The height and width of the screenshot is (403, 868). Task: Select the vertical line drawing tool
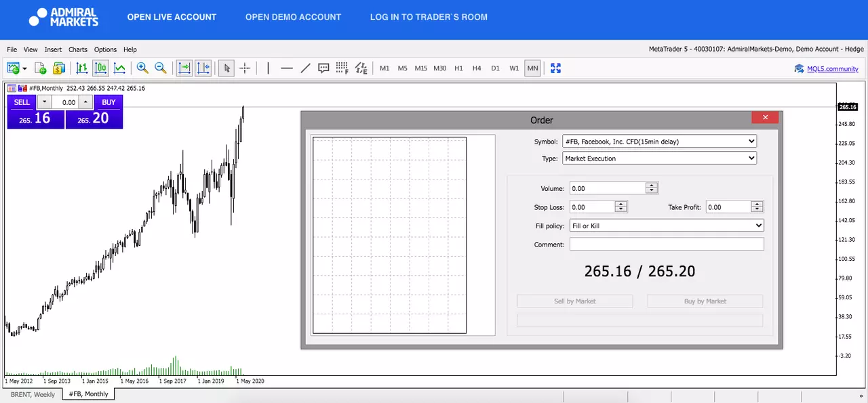pyautogui.click(x=268, y=68)
